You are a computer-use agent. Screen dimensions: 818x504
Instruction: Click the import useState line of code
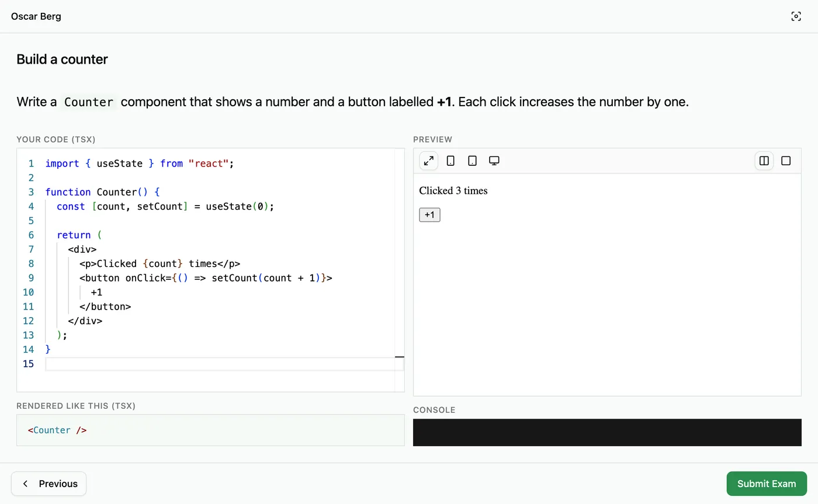coord(139,164)
